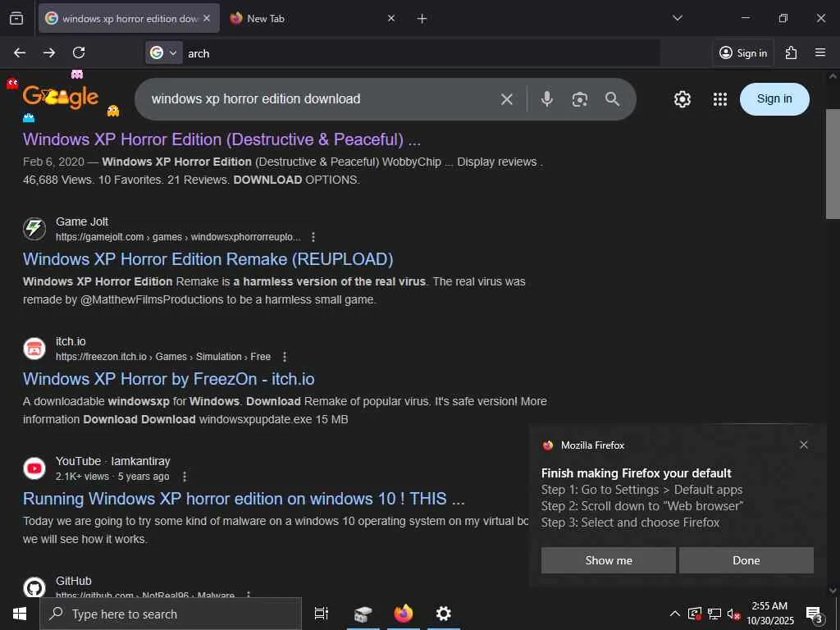Open the Firefox View icon at top-left
Viewport: 840px width, 630px height.
[16, 18]
